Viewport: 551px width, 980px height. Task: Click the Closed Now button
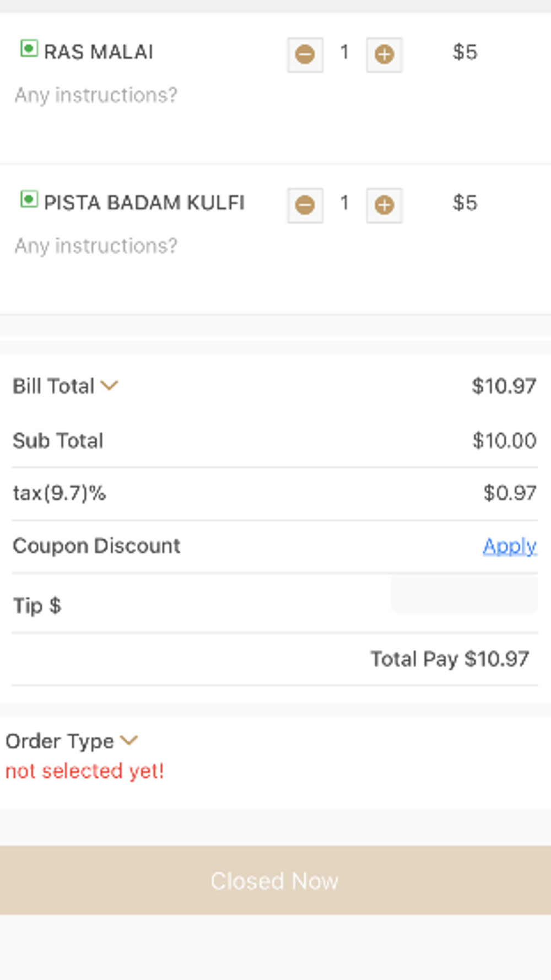pos(275,880)
